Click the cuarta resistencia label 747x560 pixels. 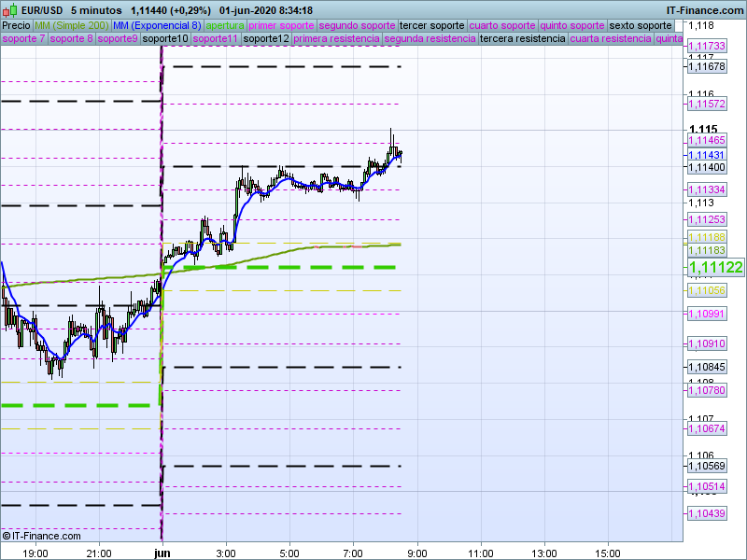point(611,38)
